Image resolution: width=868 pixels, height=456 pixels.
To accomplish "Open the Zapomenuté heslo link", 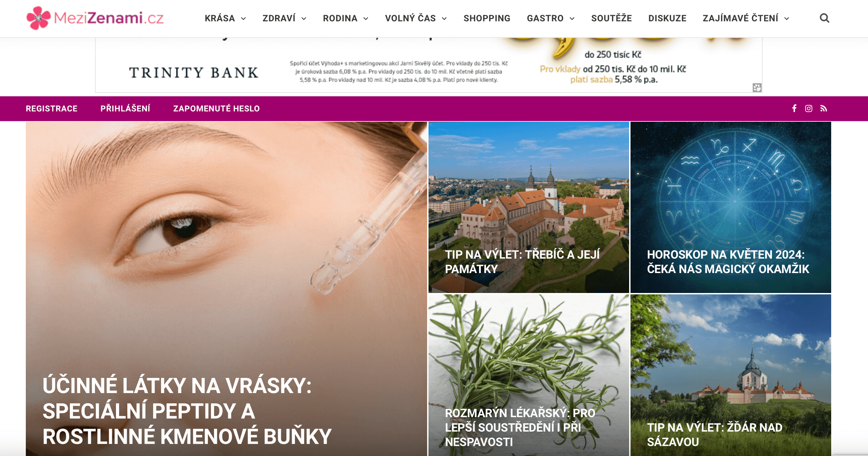I will 216,109.
